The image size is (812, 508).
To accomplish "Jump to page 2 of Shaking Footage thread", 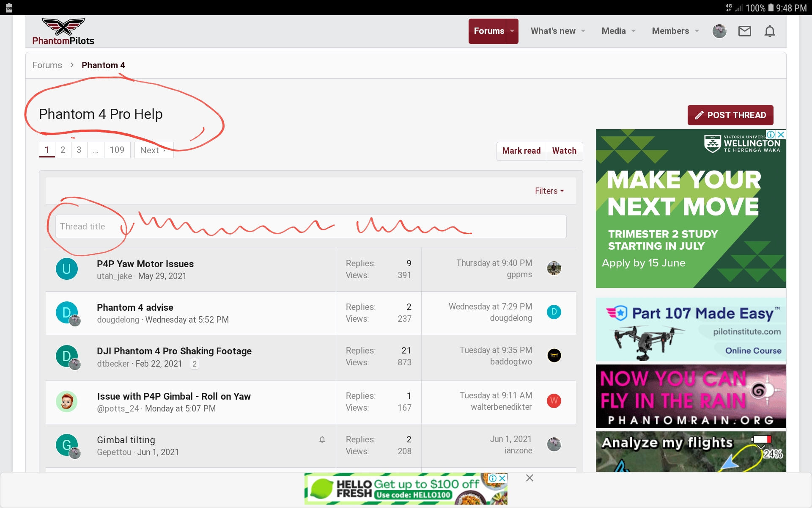I will click(195, 364).
